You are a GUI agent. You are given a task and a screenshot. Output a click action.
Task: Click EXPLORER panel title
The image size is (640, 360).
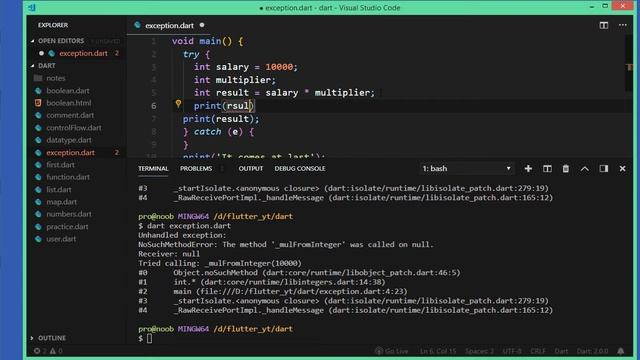pos(53,25)
